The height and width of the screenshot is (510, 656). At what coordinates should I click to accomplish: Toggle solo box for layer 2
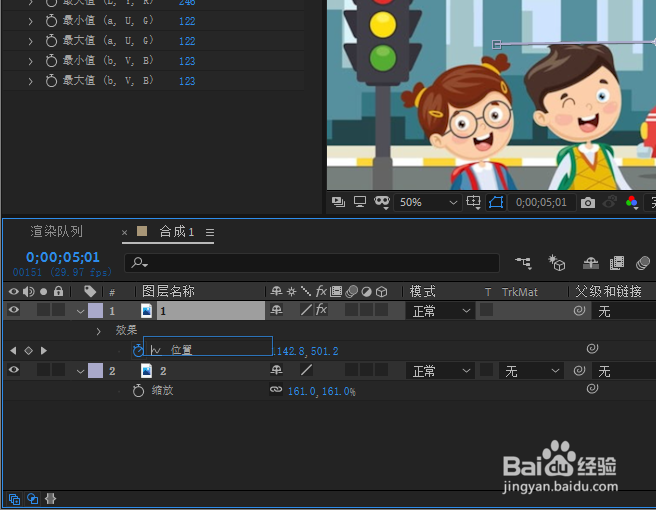click(x=44, y=370)
